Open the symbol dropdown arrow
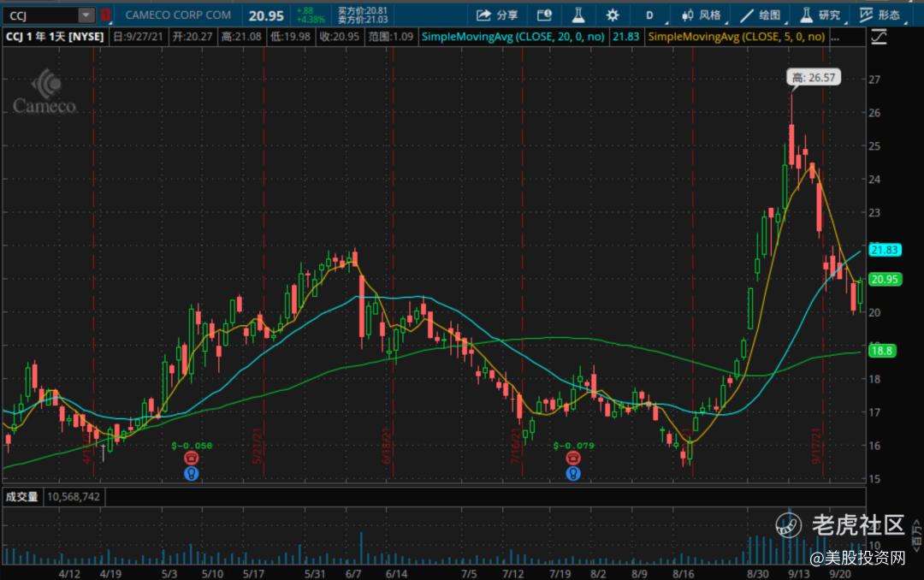This screenshot has width=924, height=580. [86, 15]
